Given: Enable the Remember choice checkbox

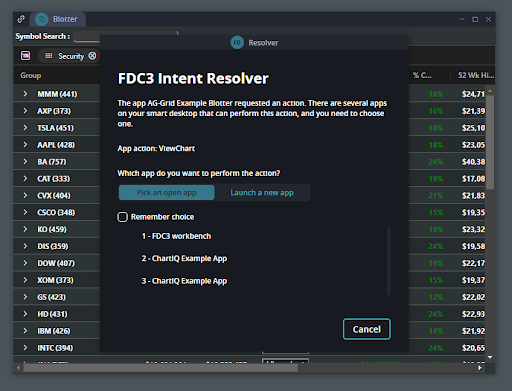Looking at the screenshot, I should (x=122, y=217).
